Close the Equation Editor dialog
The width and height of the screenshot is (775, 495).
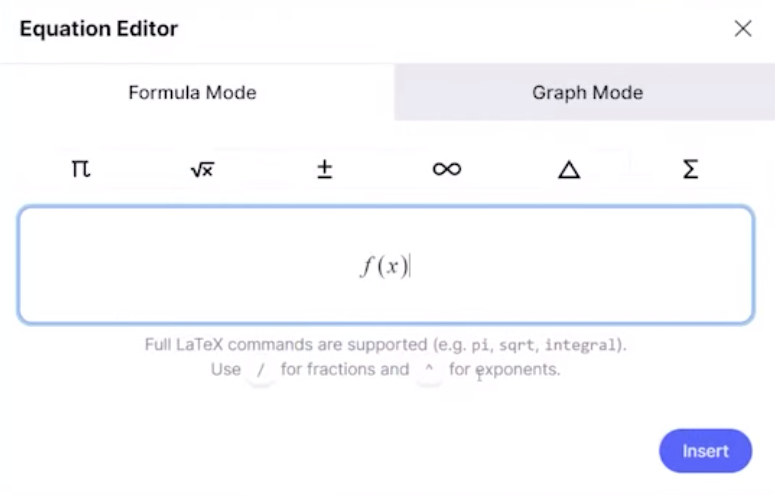pos(743,29)
